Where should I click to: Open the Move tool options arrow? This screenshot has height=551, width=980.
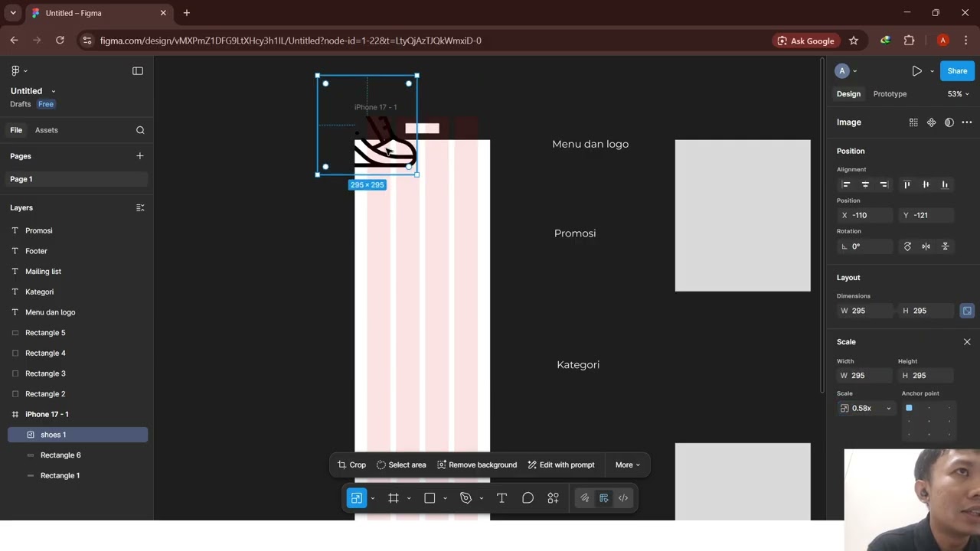(373, 498)
